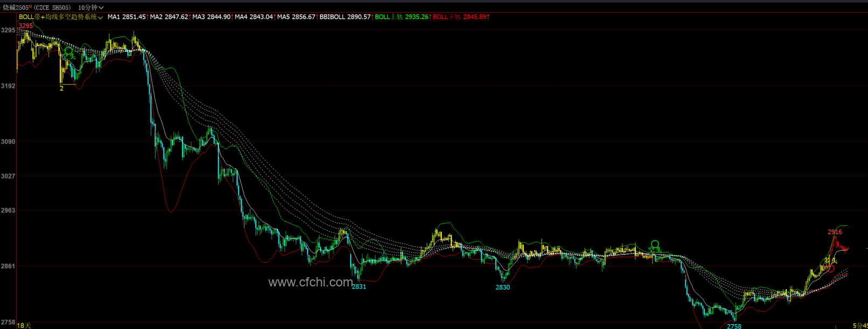
Task: Select the red BOLL下轨 2845.89 readout
Action: (460, 17)
